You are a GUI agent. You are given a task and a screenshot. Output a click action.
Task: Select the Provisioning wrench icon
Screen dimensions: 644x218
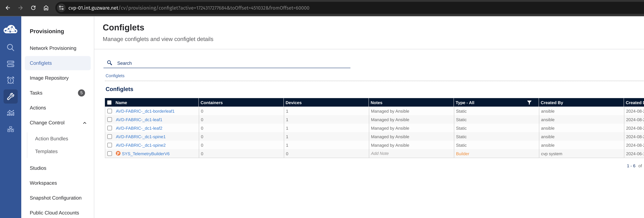pyautogui.click(x=10, y=96)
